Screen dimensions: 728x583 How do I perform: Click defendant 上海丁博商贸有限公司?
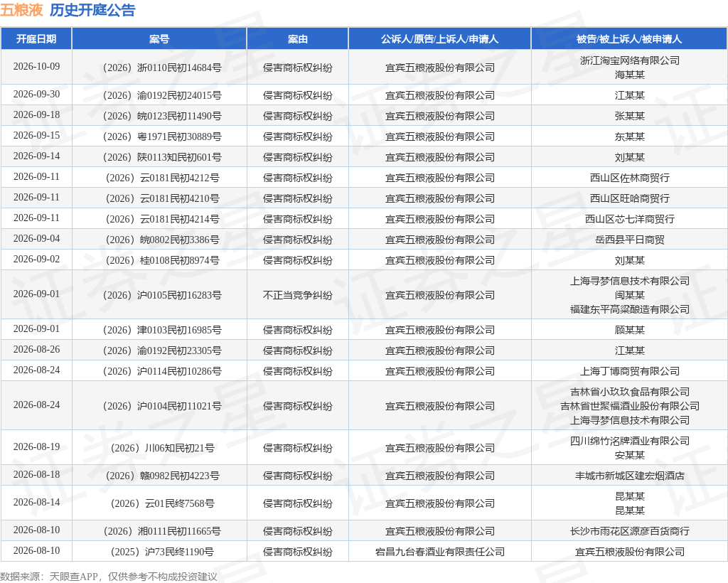coord(630,371)
